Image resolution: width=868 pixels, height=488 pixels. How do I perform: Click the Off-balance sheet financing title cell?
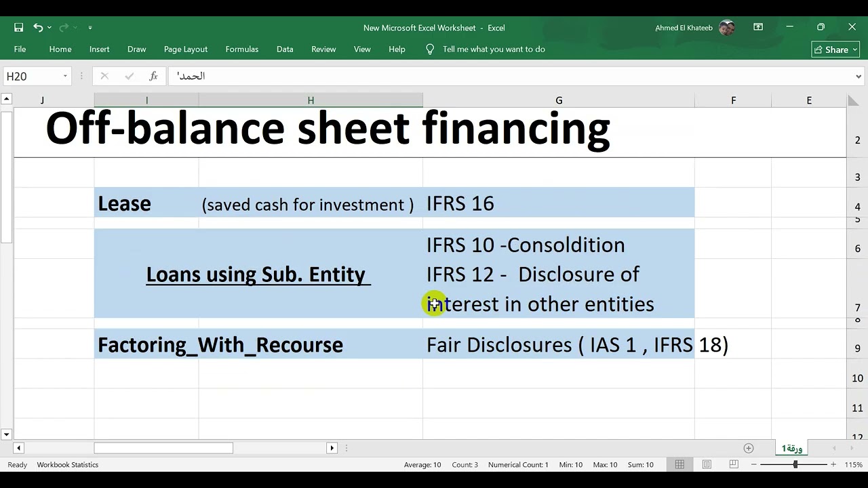(328, 129)
